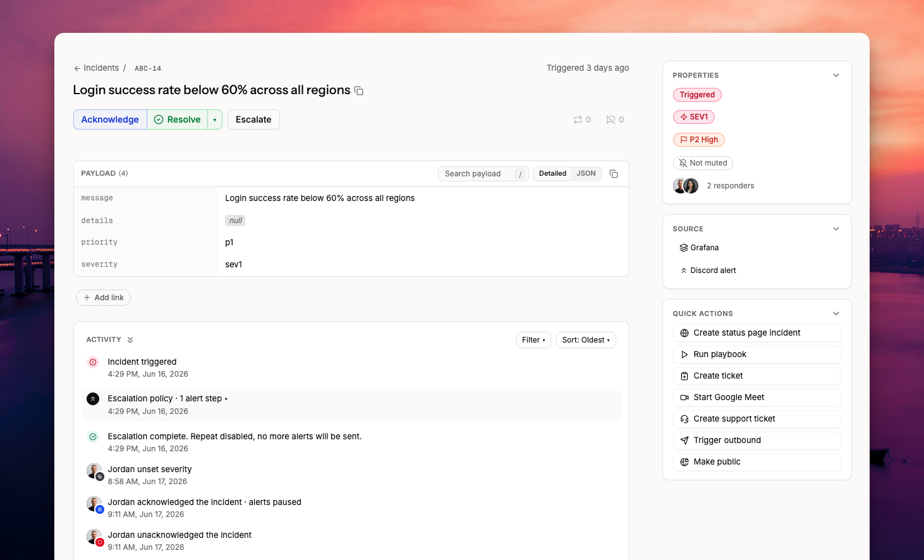Click the null details value
Screen dimensions: 924x560
(x=235, y=221)
